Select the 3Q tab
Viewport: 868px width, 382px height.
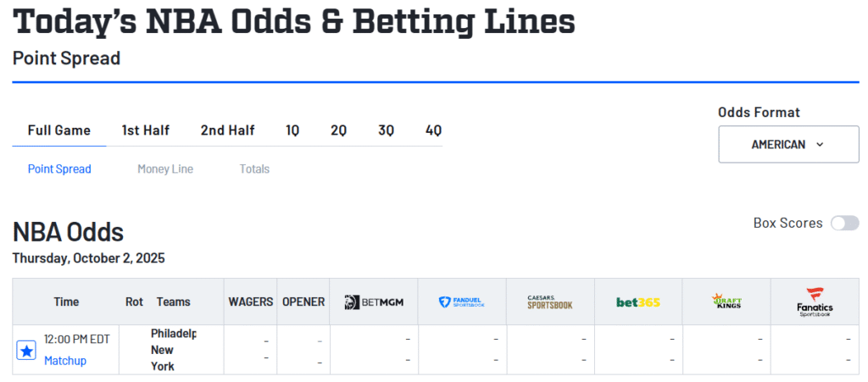click(386, 130)
